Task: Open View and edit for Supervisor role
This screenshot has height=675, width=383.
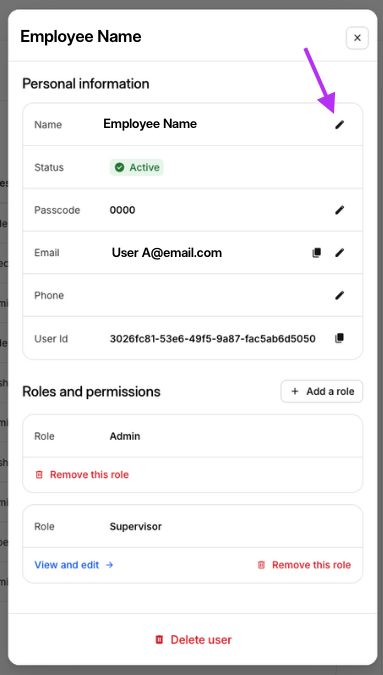Action: (74, 565)
